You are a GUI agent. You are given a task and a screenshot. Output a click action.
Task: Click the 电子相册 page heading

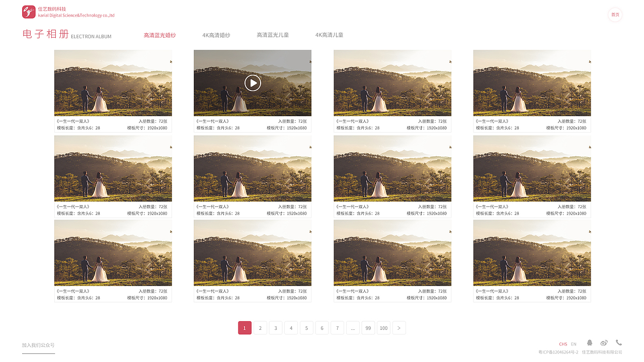45,34
